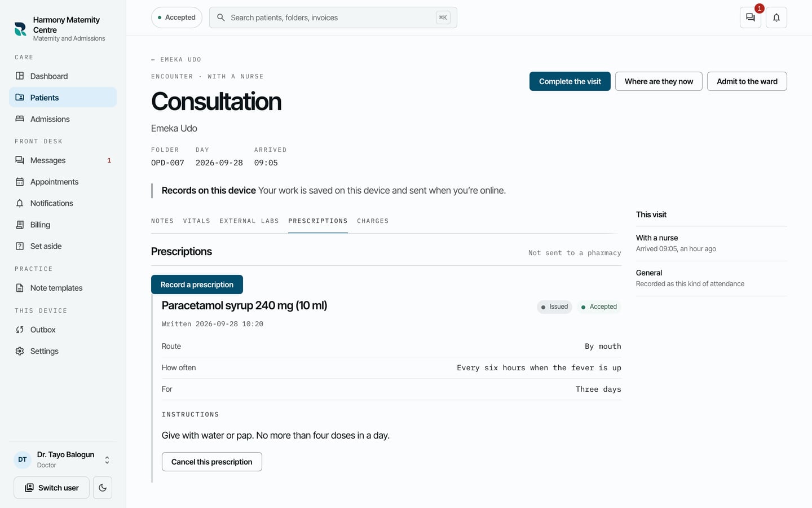Click the "Not sent to a pharmacy" text
Image resolution: width=812 pixels, height=508 pixels.
point(575,253)
